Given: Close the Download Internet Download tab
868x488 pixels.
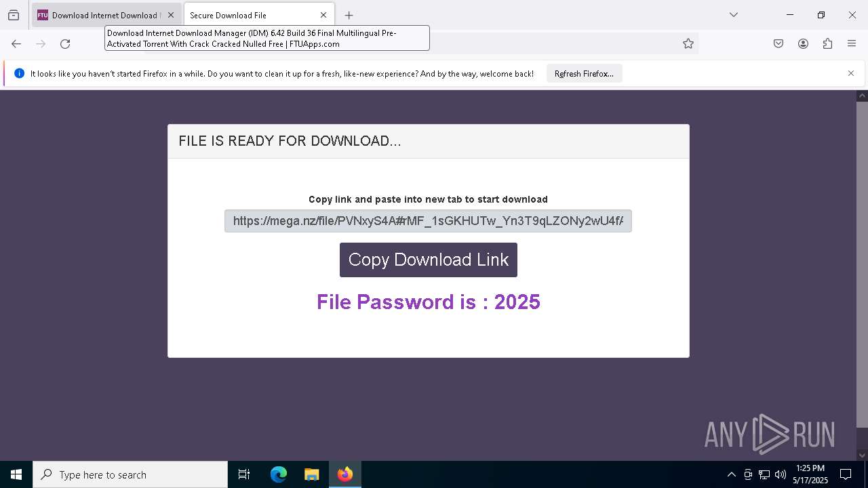Looking at the screenshot, I should pos(170,15).
